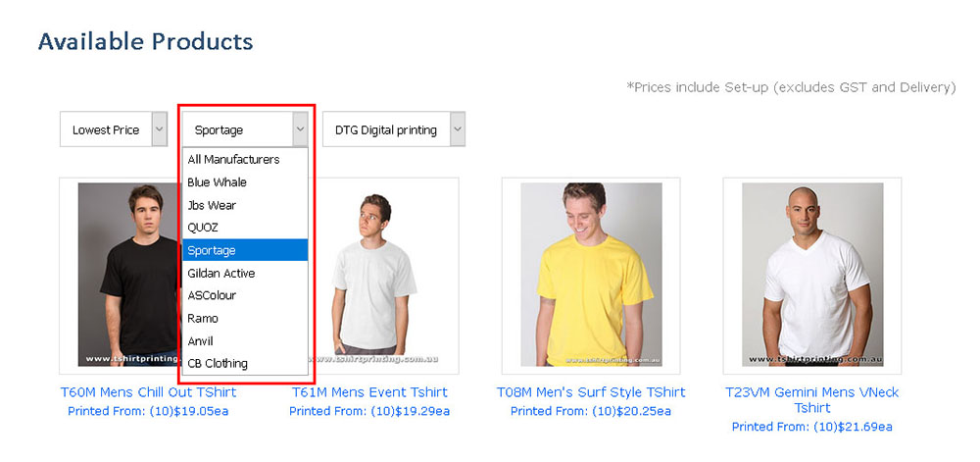Image resolution: width=980 pixels, height=462 pixels.
Task: Open the Lowest Price sort dropdown
Action: tap(114, 129)
